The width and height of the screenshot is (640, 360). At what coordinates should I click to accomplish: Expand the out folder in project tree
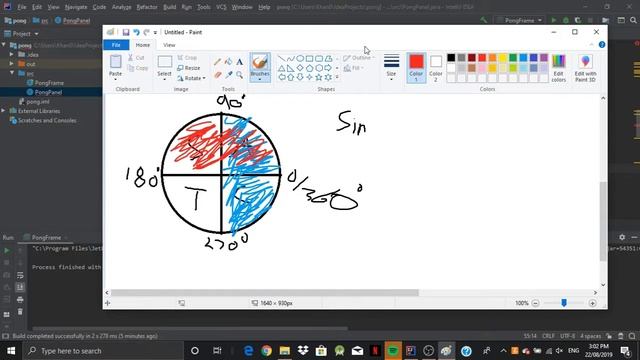tap(11, 64)
